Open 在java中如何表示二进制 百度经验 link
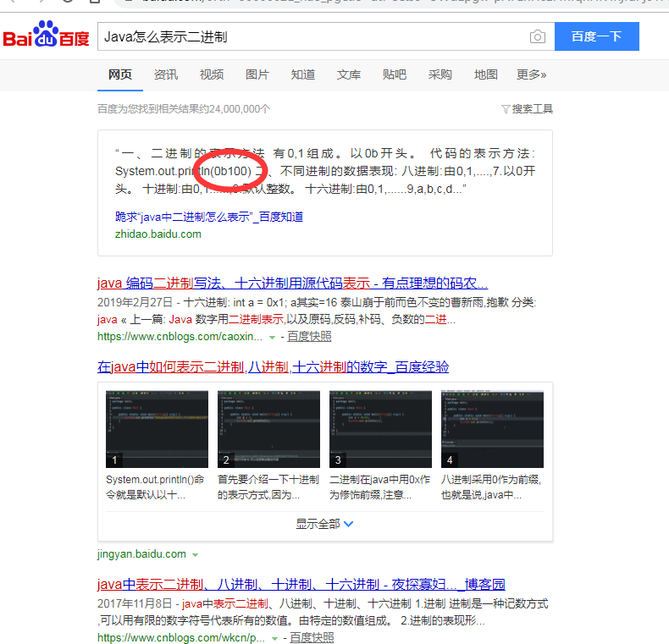This screenshot has height=644, width=669. pyautogui.click(x=273, y=367)
